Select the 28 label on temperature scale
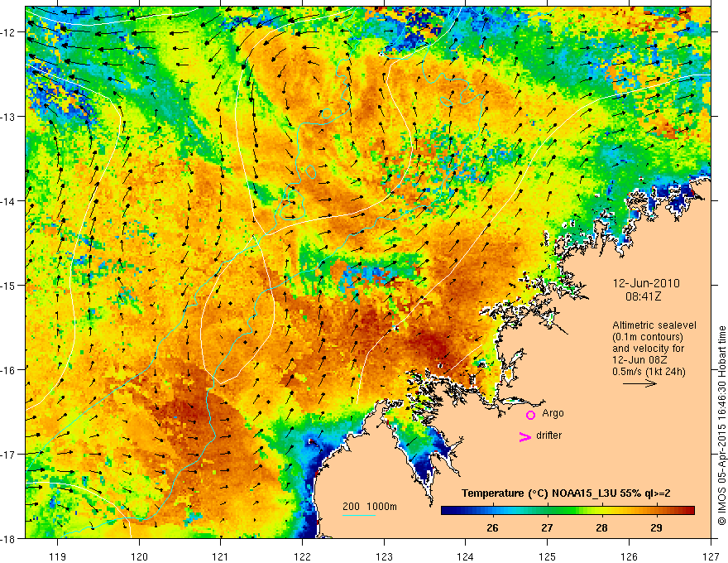The height and width of the screenshot is (563, 728). pyautogui.click(x=601, y=527)
